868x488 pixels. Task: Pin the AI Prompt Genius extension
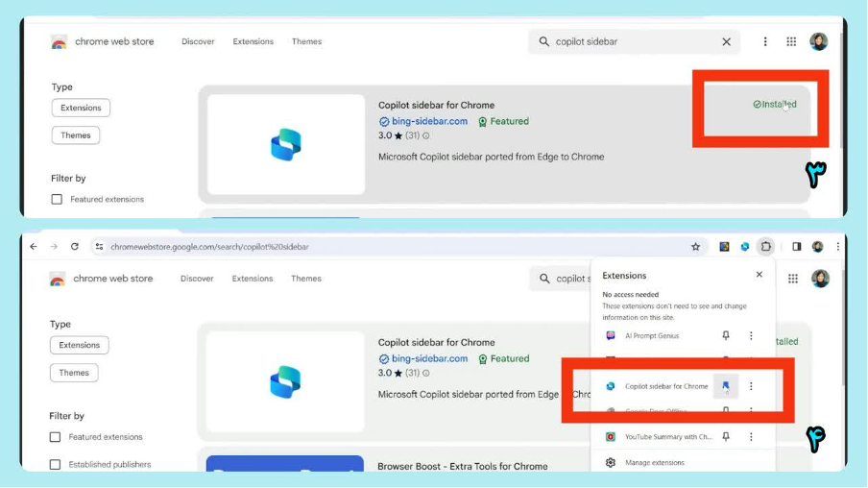coord(726,335)
